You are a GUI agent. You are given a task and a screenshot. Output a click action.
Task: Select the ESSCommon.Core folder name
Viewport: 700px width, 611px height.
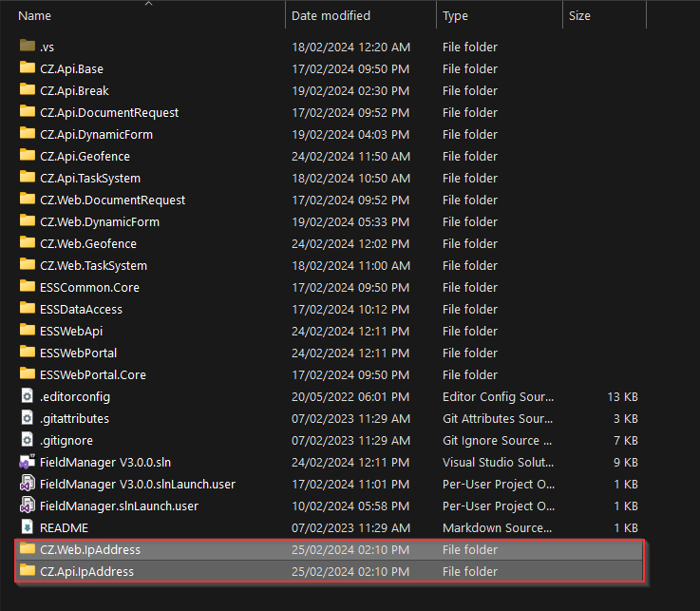(x=89, y=288)
